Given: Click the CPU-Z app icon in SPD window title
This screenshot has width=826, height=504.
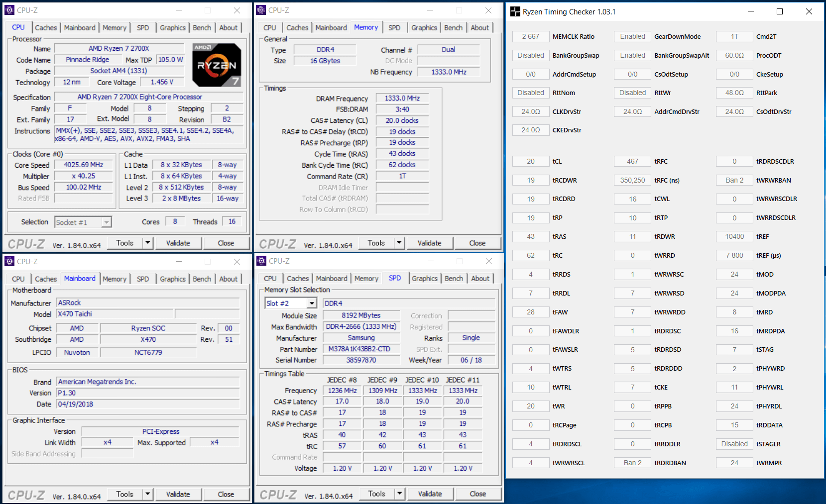Looking at the screenshot, I should (261, 261).
